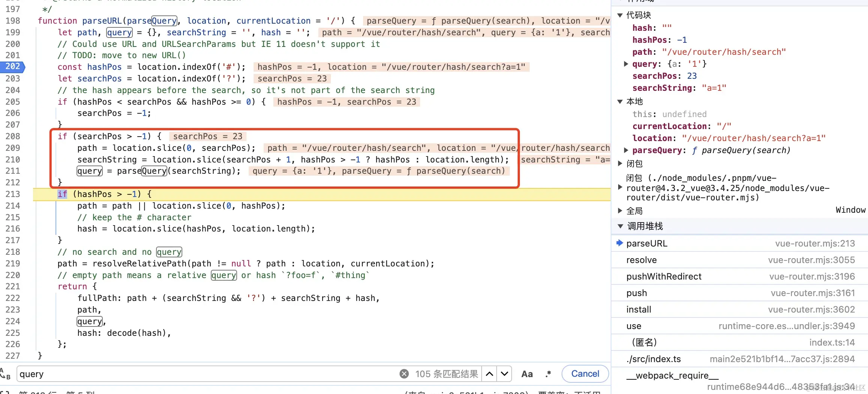
Task: Click the hashPos: -1 scope variable
Action: coord(659,40)
